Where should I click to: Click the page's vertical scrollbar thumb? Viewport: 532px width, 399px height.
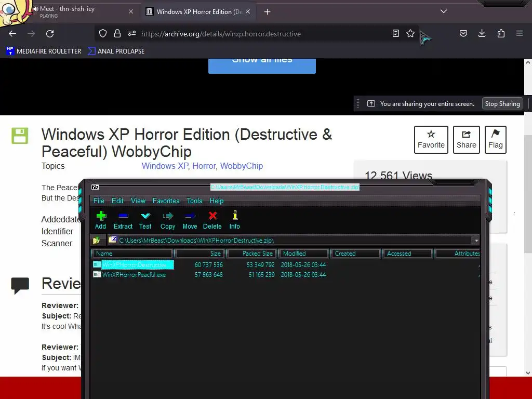tap(528, 193)
